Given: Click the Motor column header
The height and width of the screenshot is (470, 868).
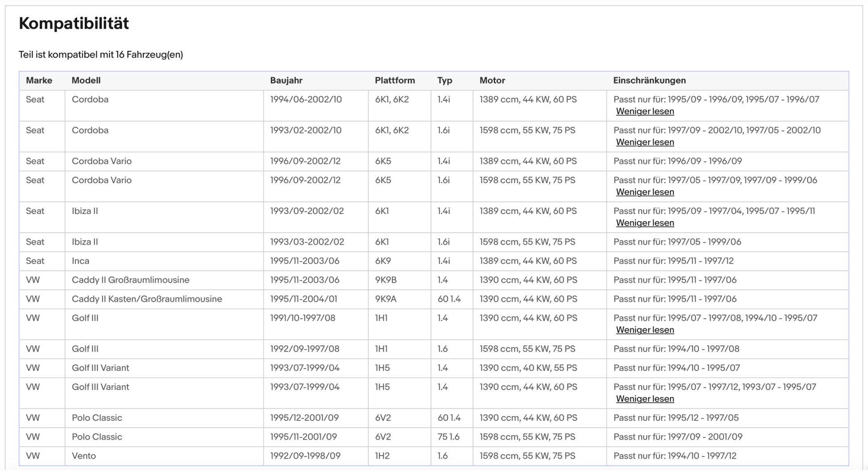Looking at the screenshot, I should (492, 81).
